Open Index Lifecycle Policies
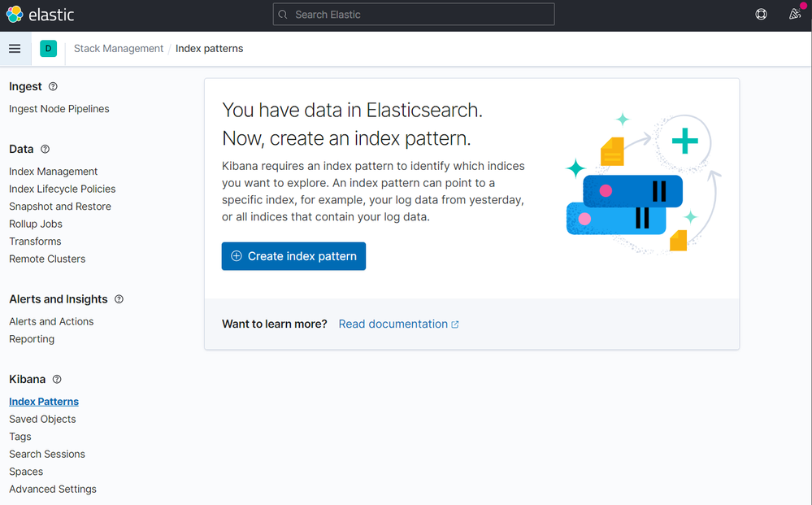The image size is (812, 505). [62, 189]
